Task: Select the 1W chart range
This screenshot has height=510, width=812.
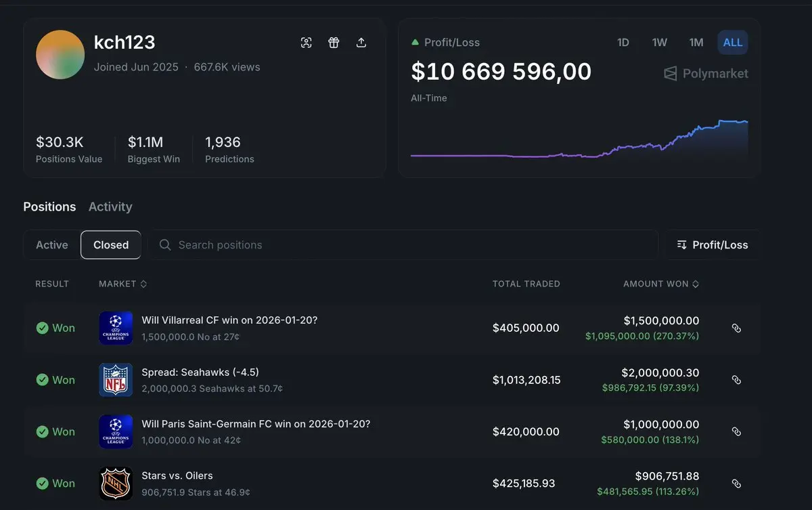Action: point(660,42)
